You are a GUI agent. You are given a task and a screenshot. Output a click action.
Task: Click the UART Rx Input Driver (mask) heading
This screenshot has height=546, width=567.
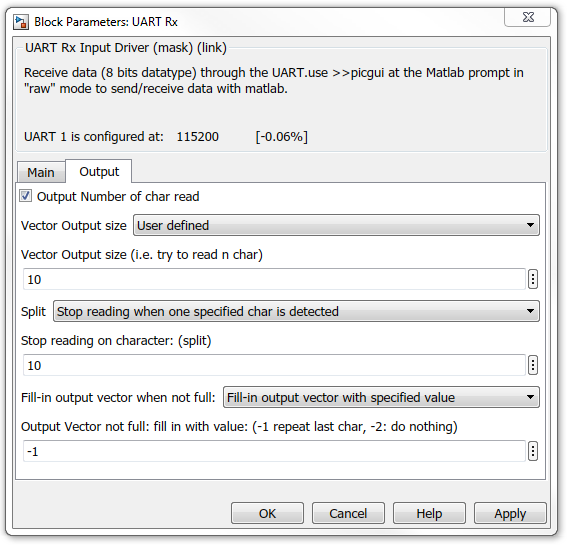point(125,48)
